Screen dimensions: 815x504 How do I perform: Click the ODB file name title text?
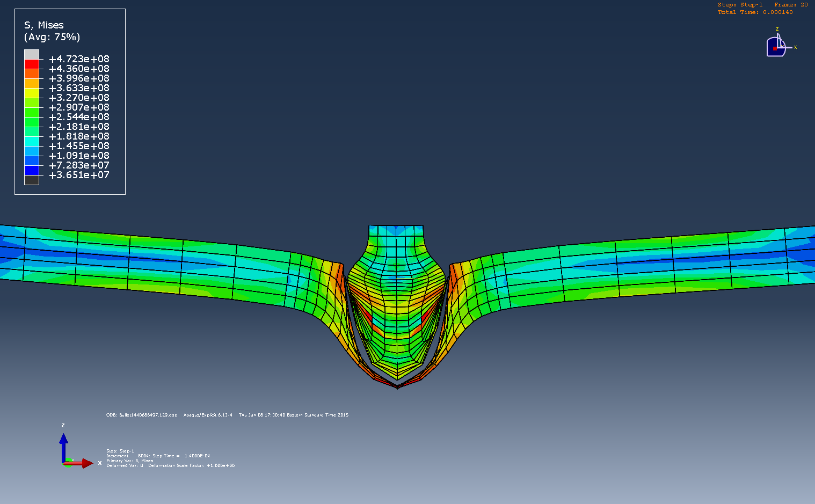click(142, 415)
